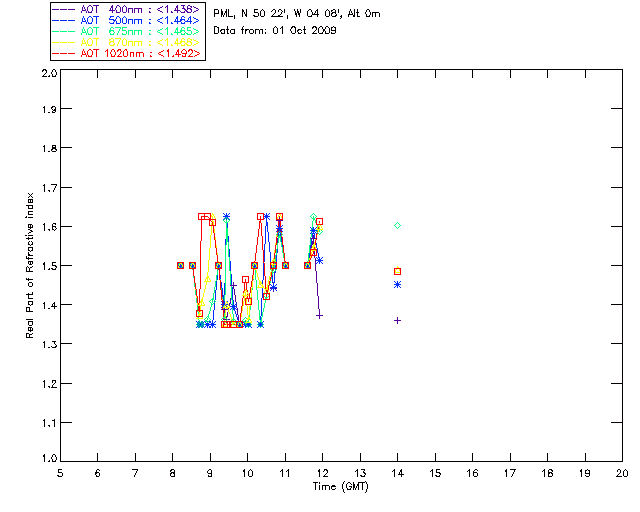Select the first red square marker near 8 GMT
This screenshot has height=512, width=640.
tap(181, 266)
